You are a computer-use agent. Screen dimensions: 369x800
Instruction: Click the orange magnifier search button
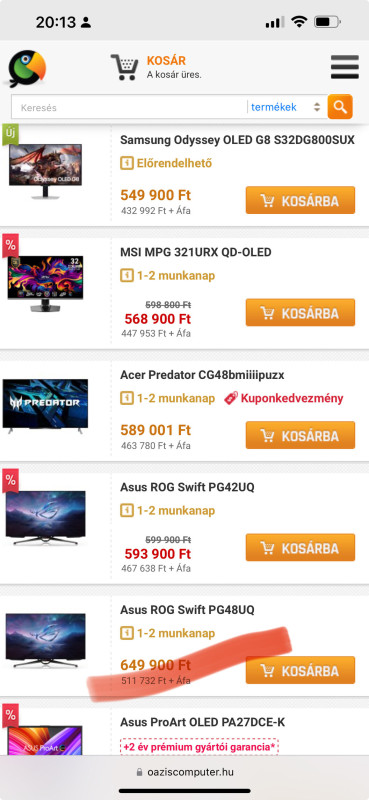340,107
